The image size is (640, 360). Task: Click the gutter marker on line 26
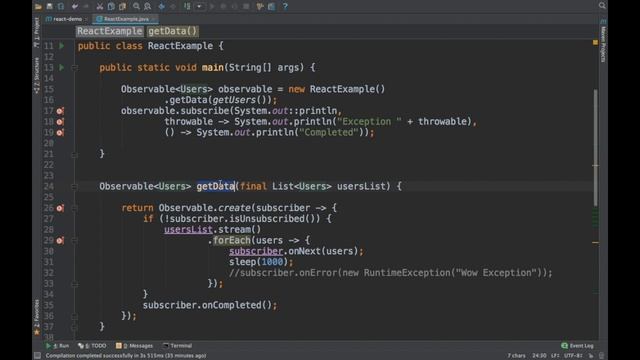(60, 208)
